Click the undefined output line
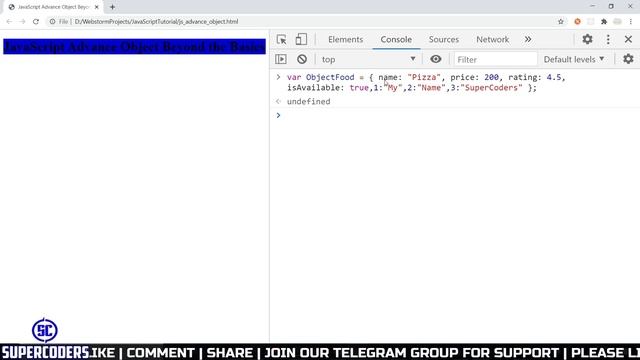The image size is (640, 360). coord(308,102)
